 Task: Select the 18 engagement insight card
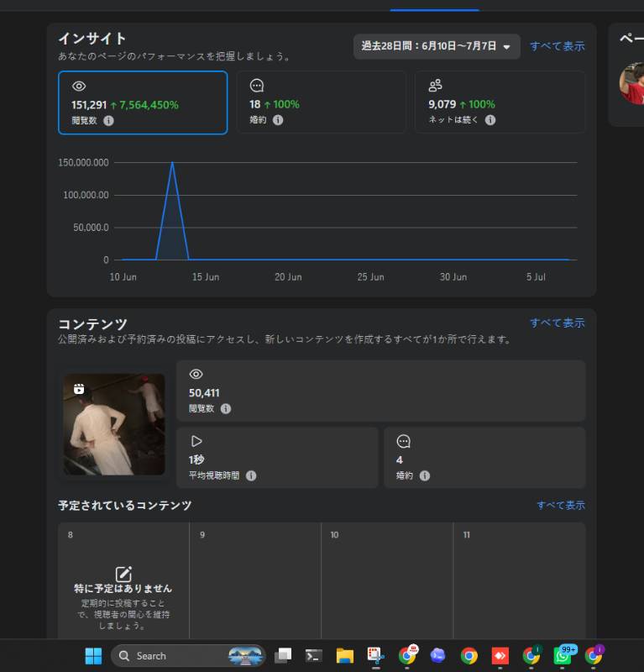[x=321, y=102]
